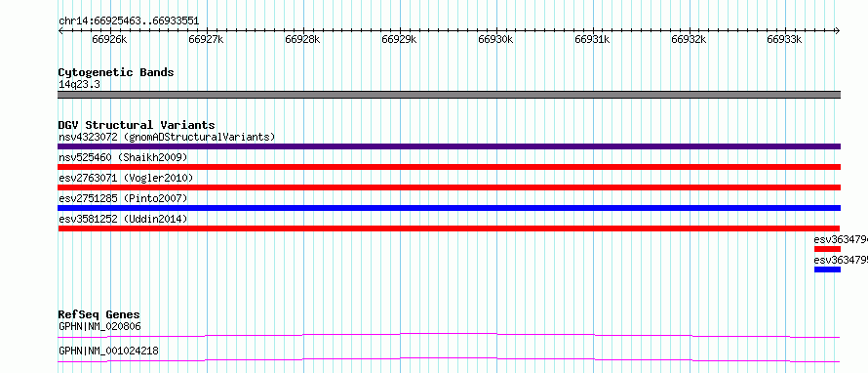The width and height of the screenshot is (868, 373).
Task: Open the nsv4323072 (gnomADStructuralVariants) label
Action: tap(167, 137)
